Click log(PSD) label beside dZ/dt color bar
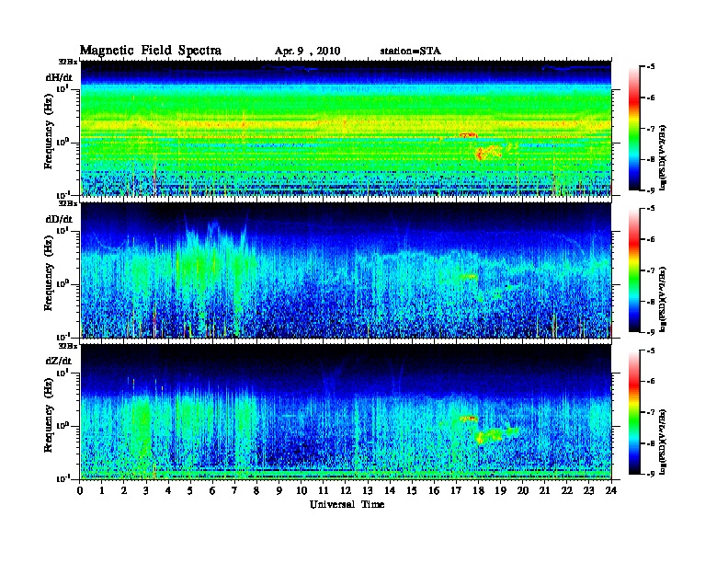 (663, 442)
